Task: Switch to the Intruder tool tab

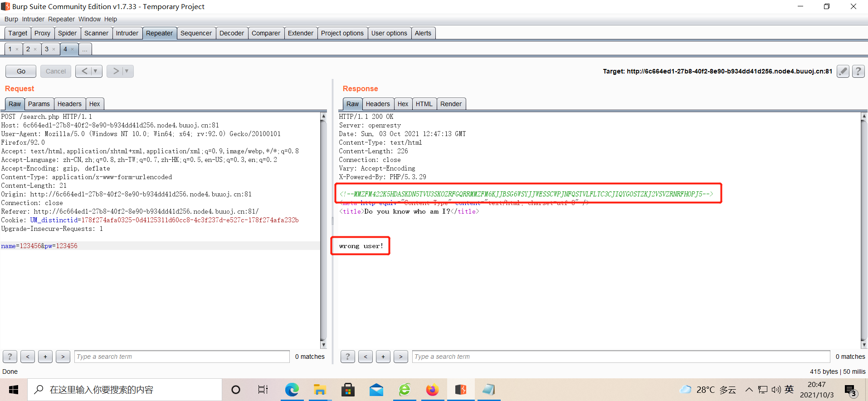Action: click(127, 33)
